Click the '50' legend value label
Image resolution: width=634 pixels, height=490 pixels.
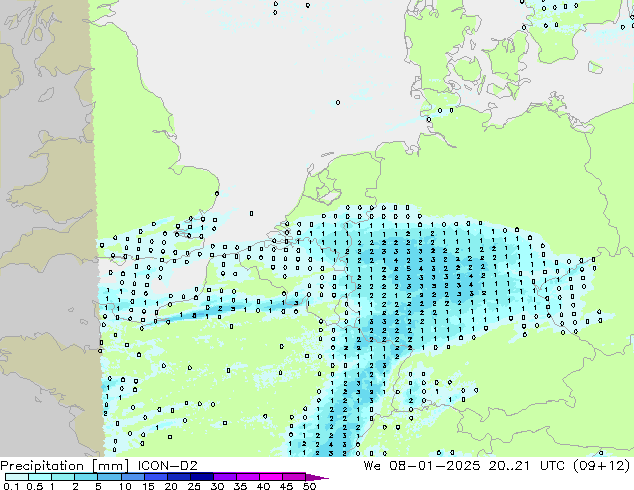point(309,486)
